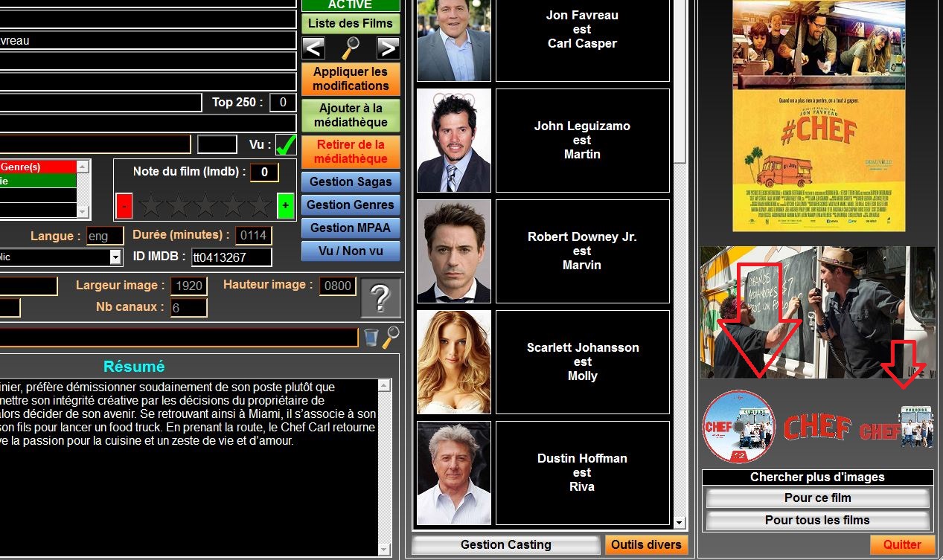The width and height of the screenshot is (943, 560).
Task: Open film search magnifier between arrows
Action: (351, 48)
